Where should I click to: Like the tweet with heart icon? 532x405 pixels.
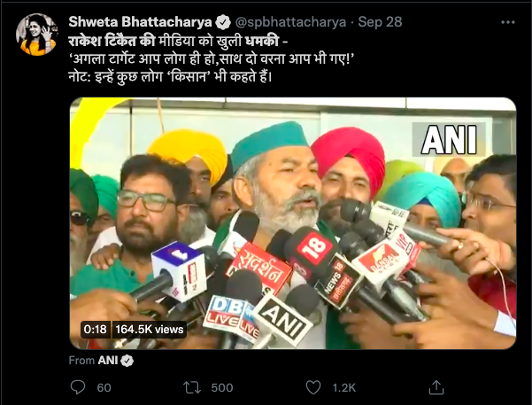pos(313,387)
